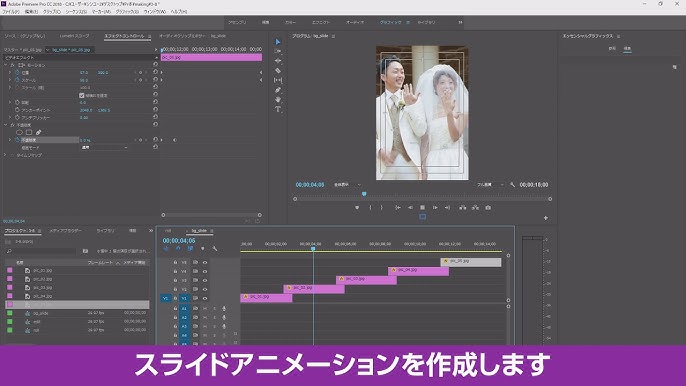The image size is (686, 386).
Task: Select the Track Select Forward tool
Action: [x=277, y=51]
